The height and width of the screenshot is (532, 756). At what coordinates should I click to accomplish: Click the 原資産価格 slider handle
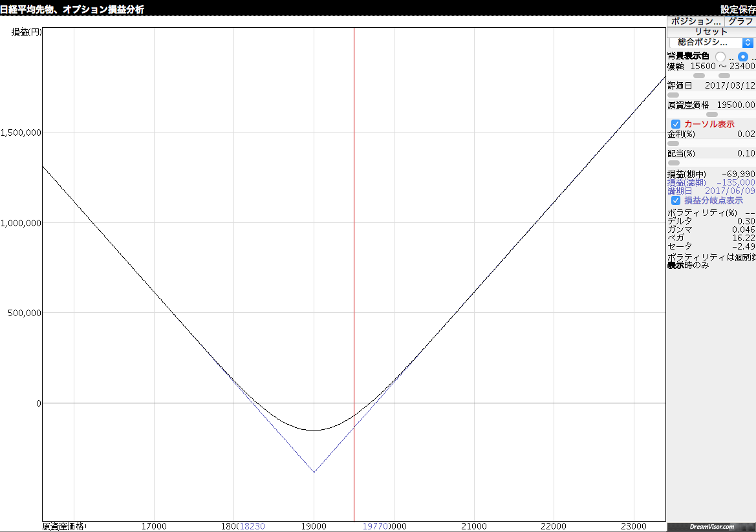click(x=711, y=114)
